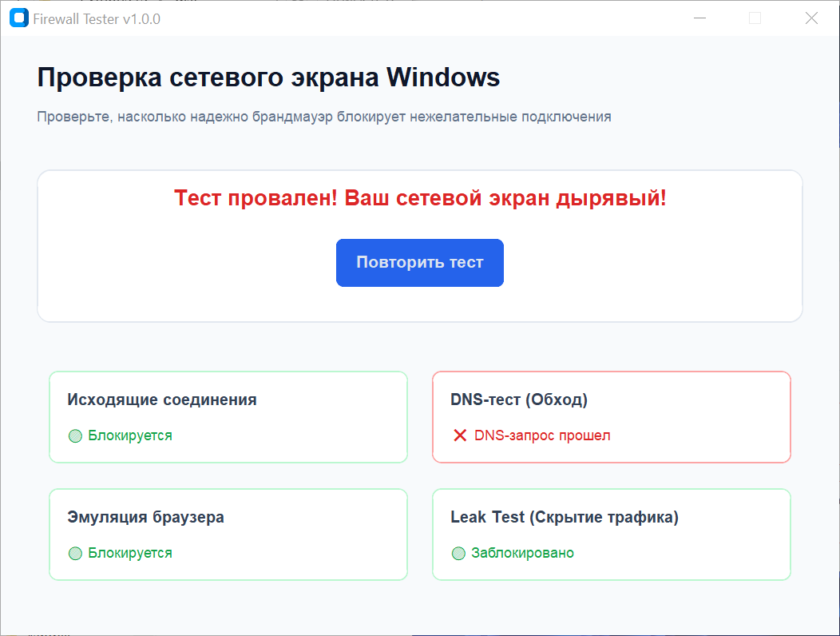The image size is (840, 636).
Task: Select the DNS-тест (Обход) card title
Action: click(519, 399)
